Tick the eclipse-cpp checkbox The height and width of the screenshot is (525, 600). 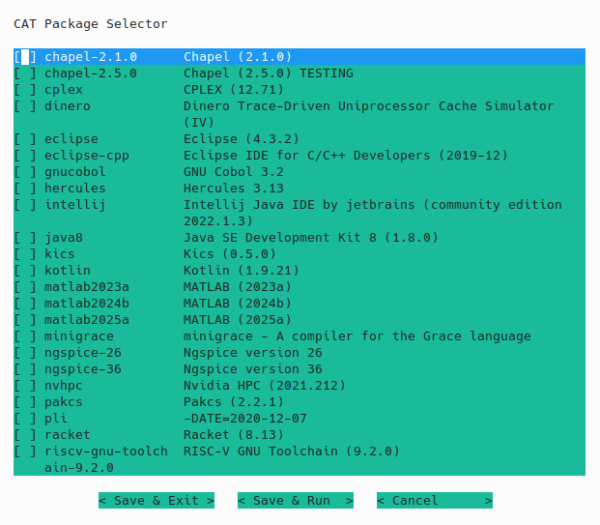[25, 155]
